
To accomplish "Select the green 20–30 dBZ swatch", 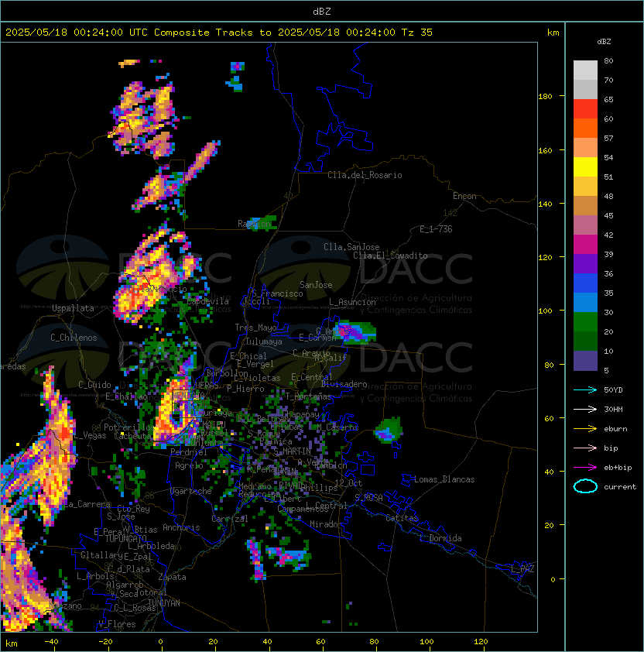I will coord(585,322).
